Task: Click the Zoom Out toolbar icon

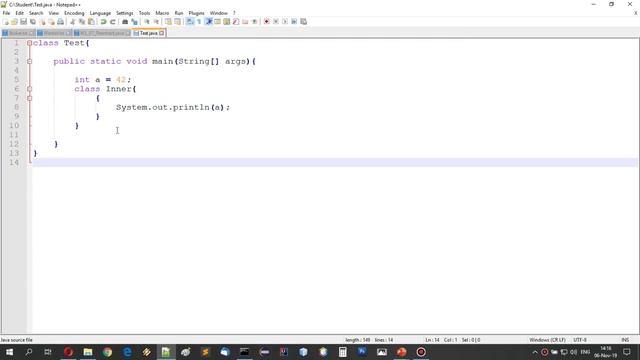Action: pos(156,22)
